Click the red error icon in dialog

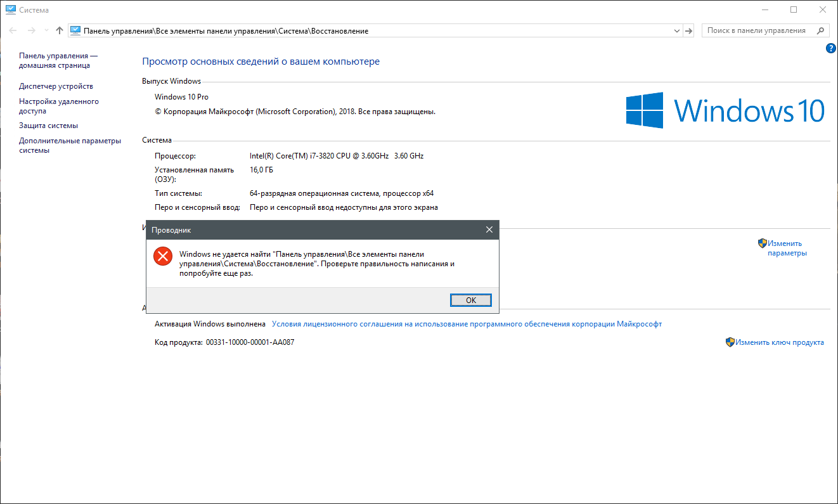pyautogui.click(x=163, y=256)
